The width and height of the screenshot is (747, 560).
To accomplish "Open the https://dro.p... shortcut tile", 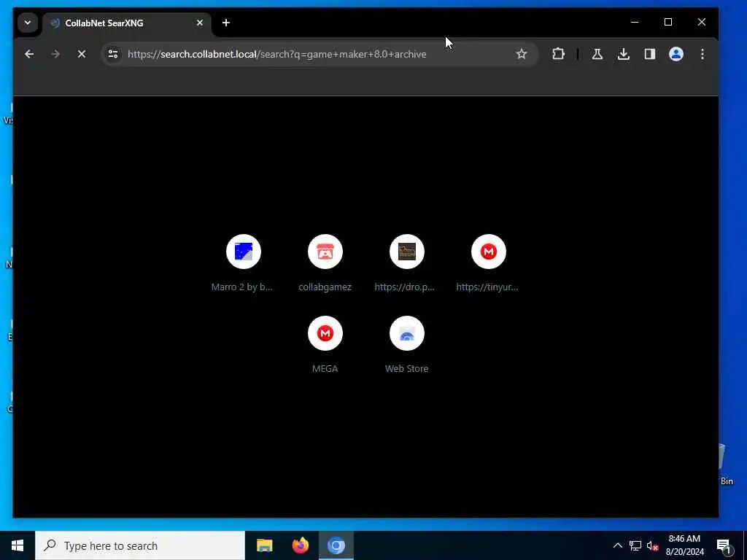I will point(406,262).
